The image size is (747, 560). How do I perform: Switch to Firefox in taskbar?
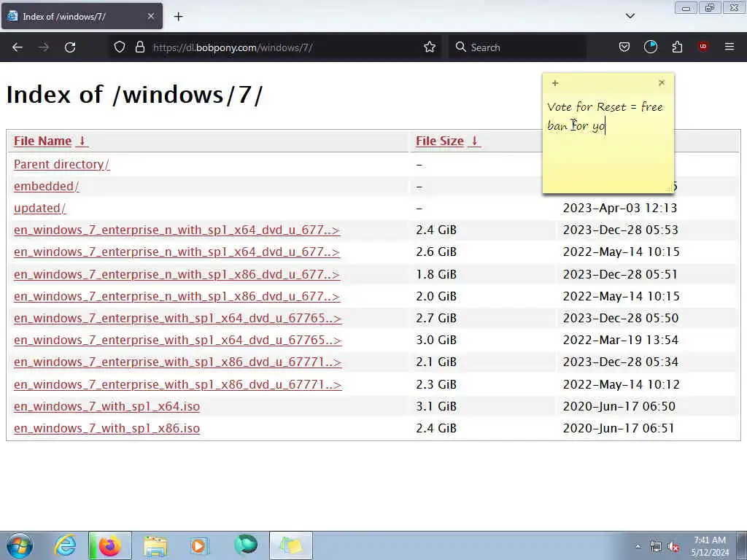click(110, 545)
